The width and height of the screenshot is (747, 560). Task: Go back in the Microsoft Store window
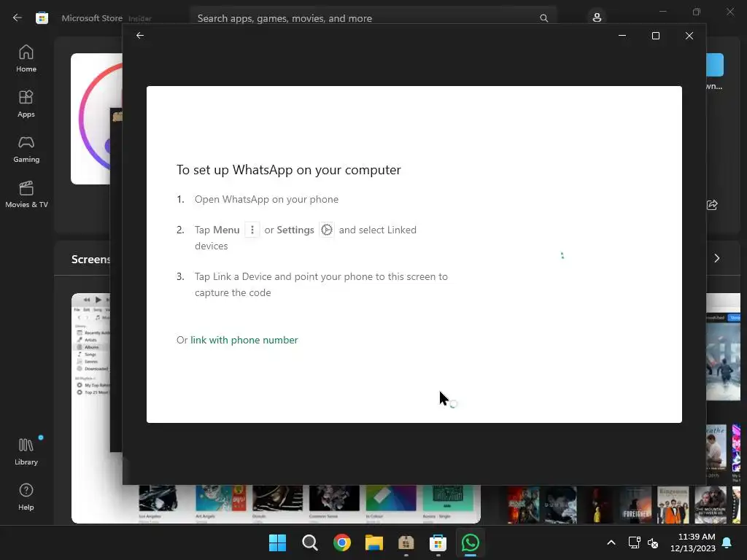coord(18,18)
